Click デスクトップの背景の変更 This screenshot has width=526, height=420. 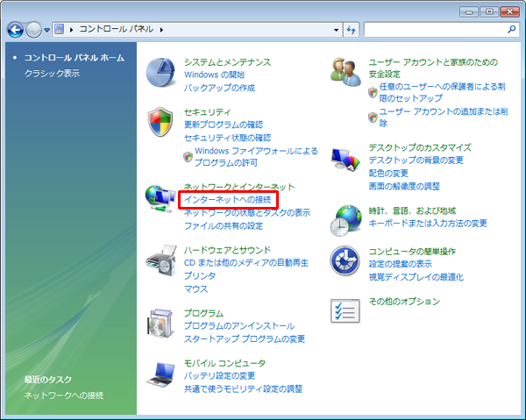[x=416, y=160]
